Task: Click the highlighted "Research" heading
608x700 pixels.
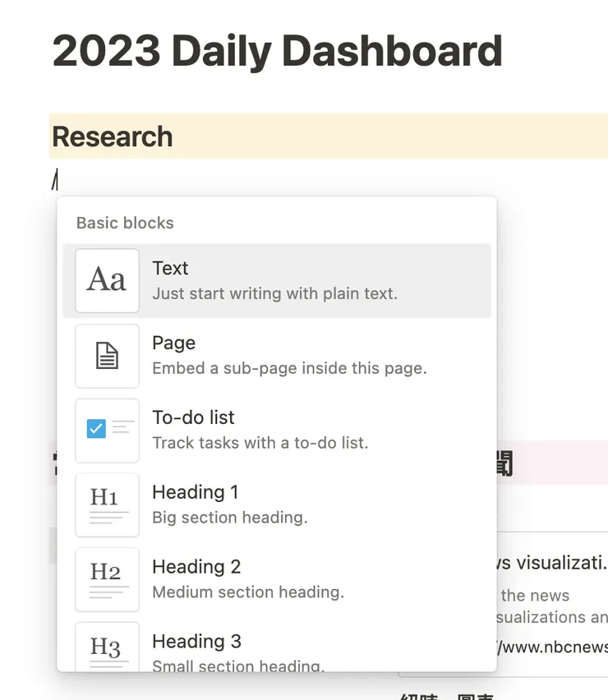Action: tap(113, 136)
